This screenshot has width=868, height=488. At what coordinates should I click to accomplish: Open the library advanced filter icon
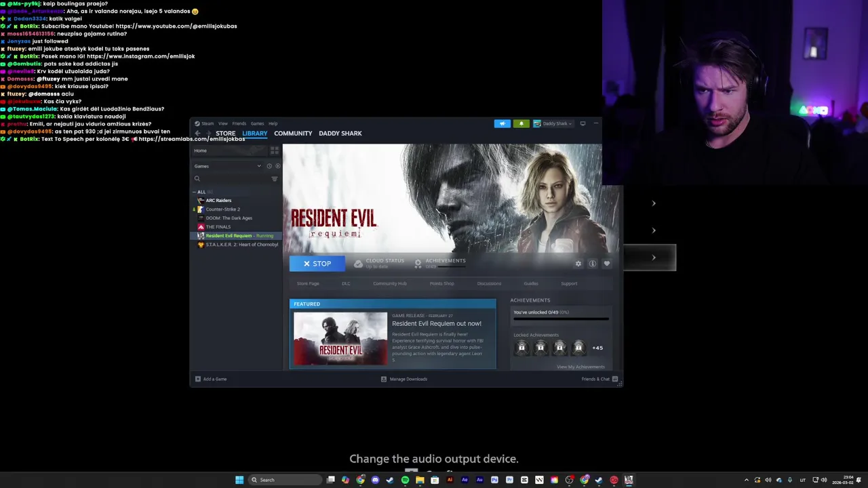[275, 179]
